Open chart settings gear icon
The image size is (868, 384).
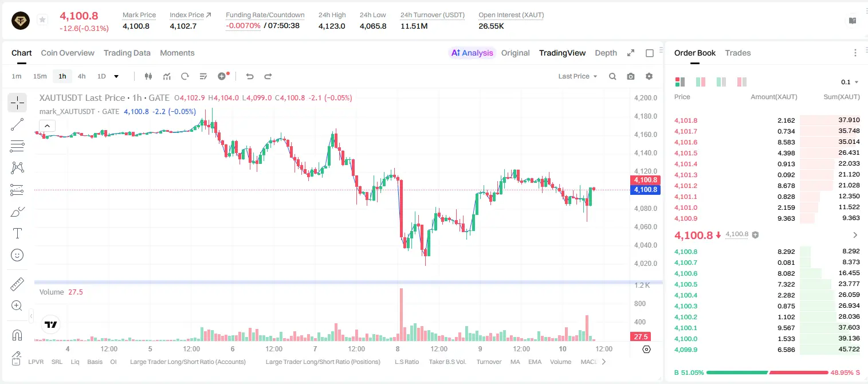click(x=649, y=76)
